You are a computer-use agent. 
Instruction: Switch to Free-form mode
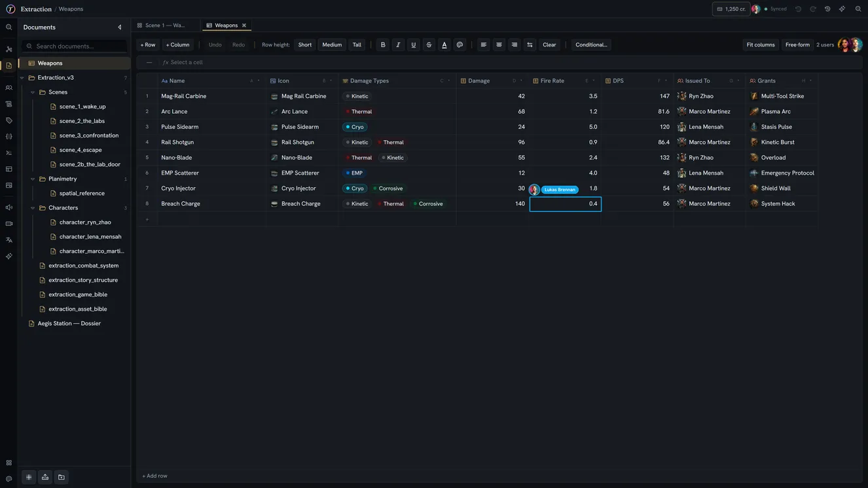797,45
